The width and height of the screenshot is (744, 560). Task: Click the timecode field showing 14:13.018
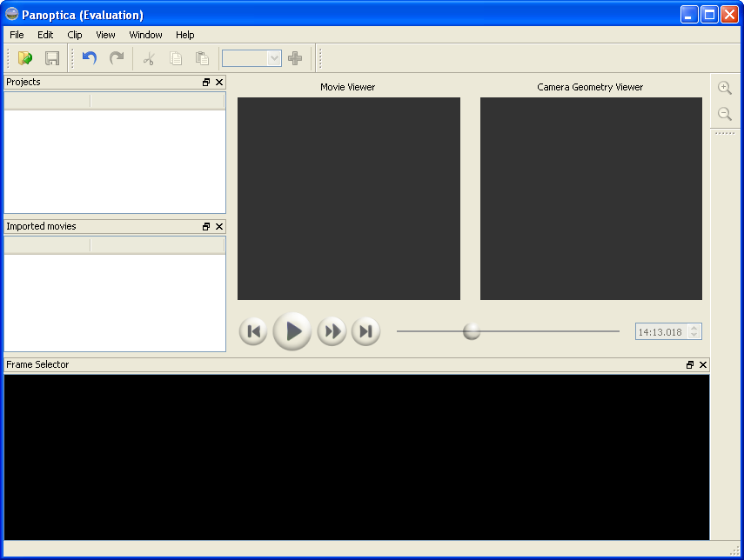pyautogui.click(x=661, y=332)
